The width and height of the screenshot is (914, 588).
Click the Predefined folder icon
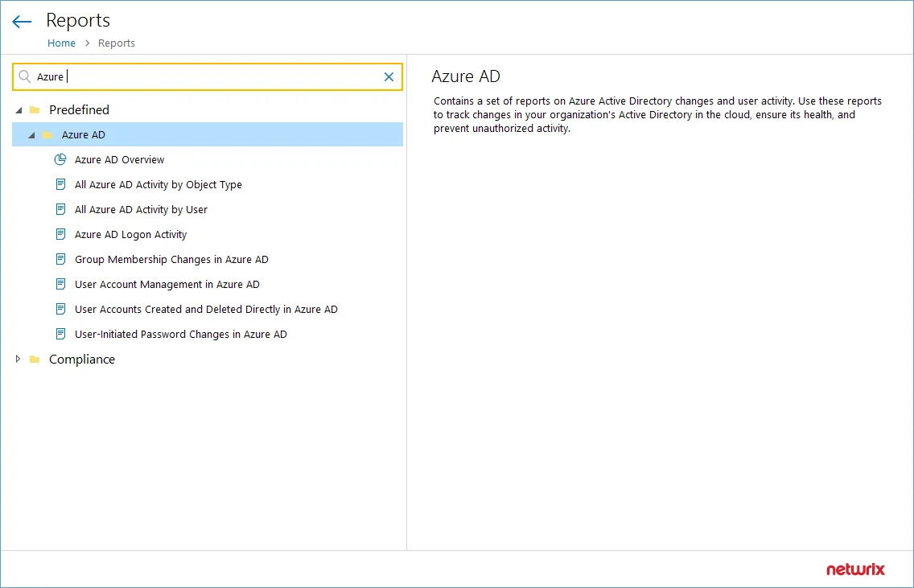(x=35, y=109)
